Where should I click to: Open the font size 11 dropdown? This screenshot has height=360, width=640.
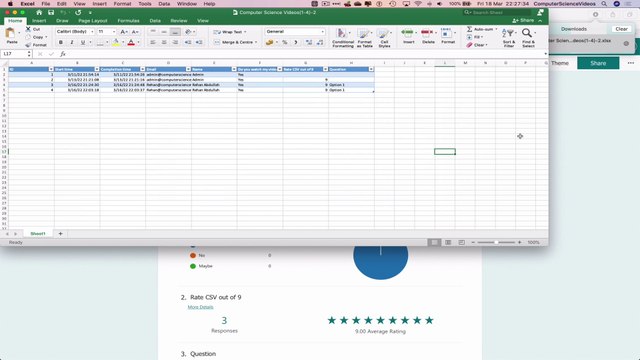(x=114, y=32)
